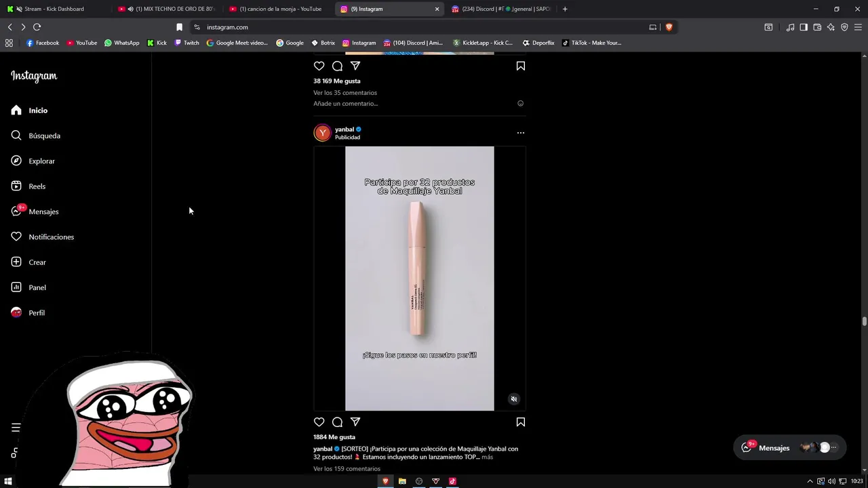Switch to the Discord browser tab
Screen dimensions: 868x488
(x=502, y=9)
